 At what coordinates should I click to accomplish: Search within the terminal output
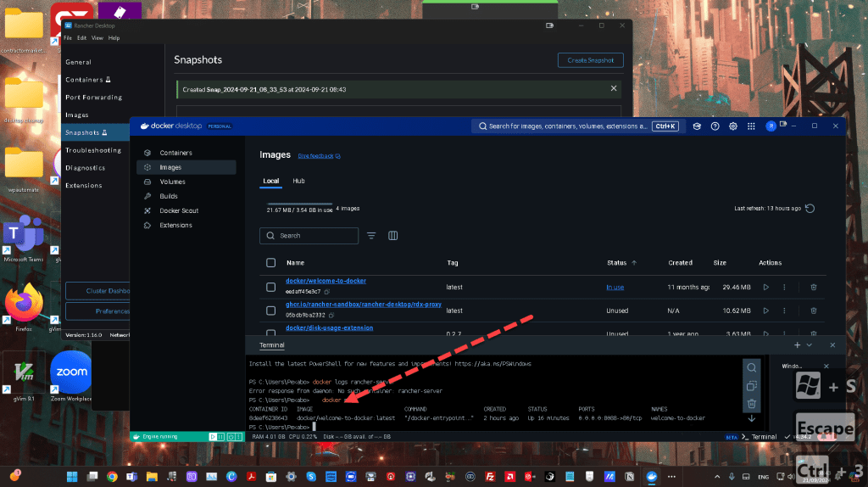(752, 368)
